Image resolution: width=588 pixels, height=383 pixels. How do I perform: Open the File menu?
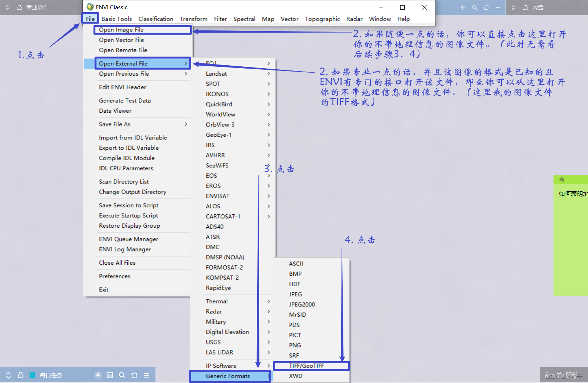pyautogui.click(x=90, y=19)
